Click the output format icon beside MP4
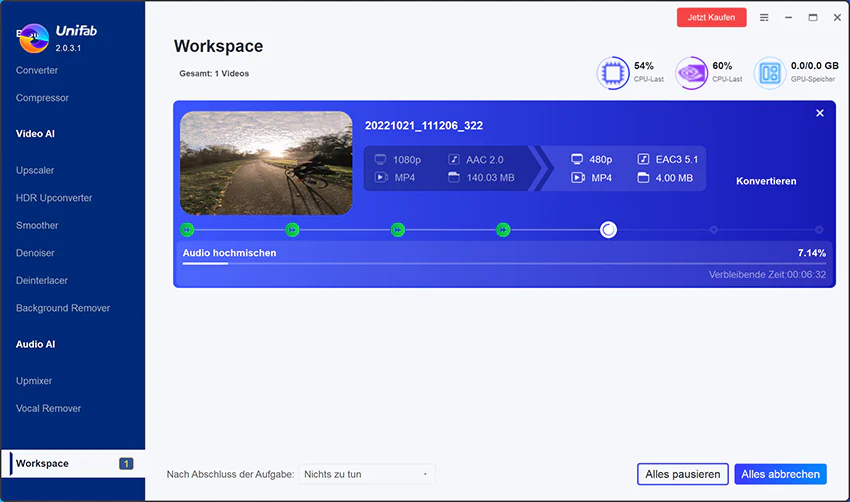The width and height of the screenshot is (850, 502). (578, 177)
